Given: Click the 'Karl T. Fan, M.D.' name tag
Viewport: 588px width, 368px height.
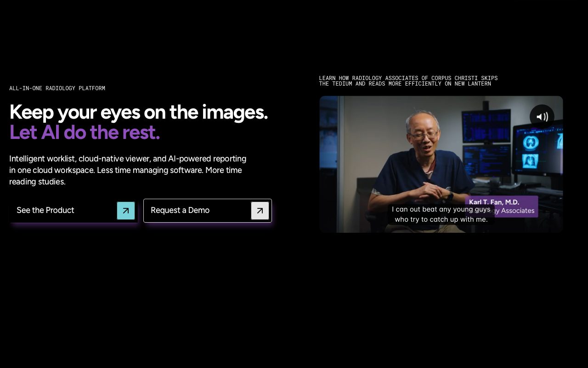Looking at the screenshot, I should tap(501, 207).
